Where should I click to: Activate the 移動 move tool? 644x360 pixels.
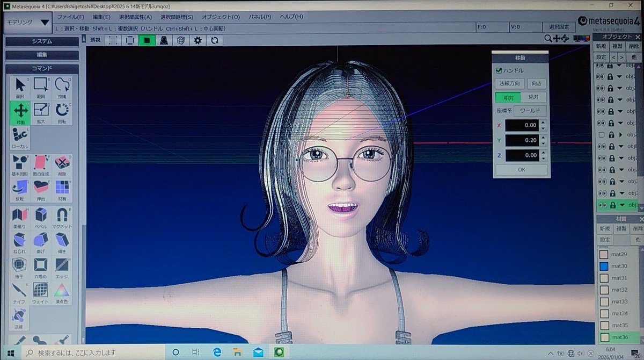pos(20,113)
